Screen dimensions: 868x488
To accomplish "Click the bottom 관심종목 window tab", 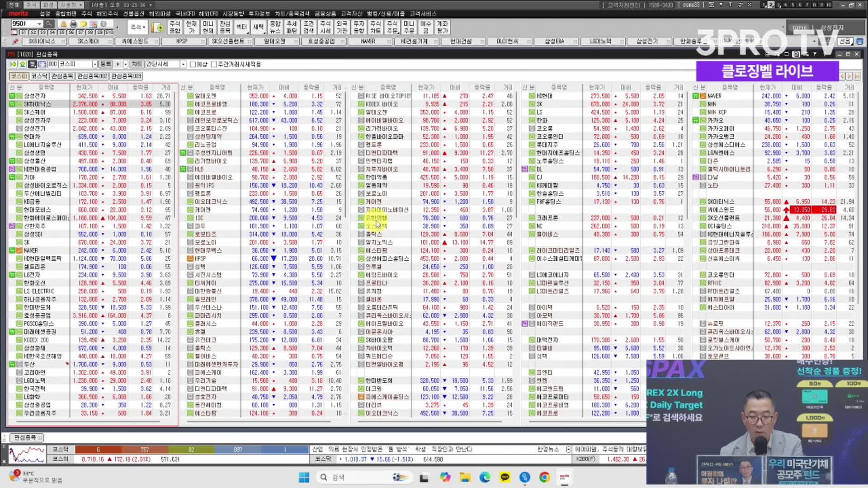I will [26, 437].
